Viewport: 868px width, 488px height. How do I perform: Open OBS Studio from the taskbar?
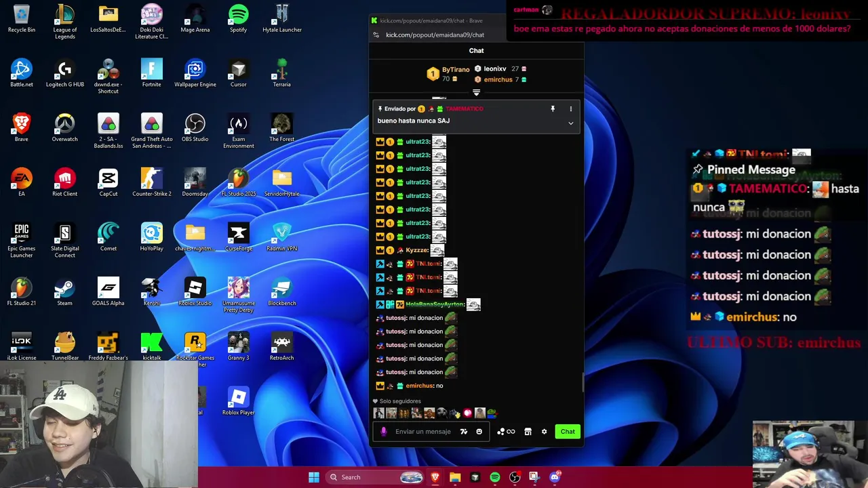coord(515,477)
